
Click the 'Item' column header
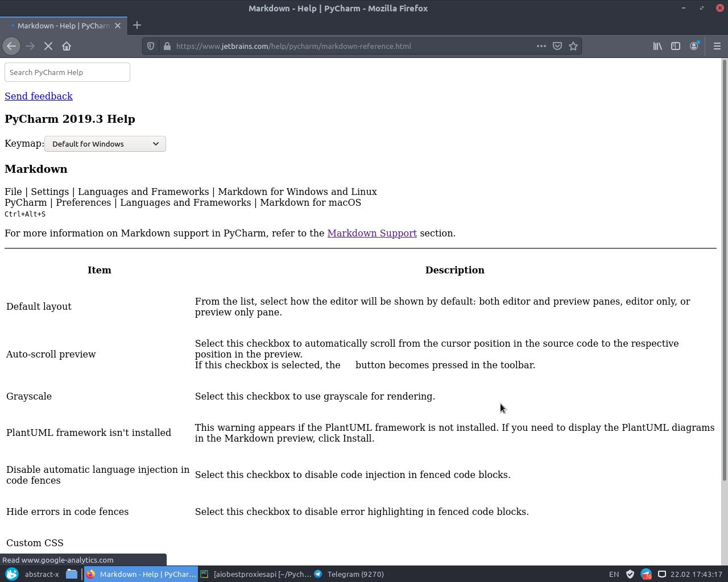point(100,270)
